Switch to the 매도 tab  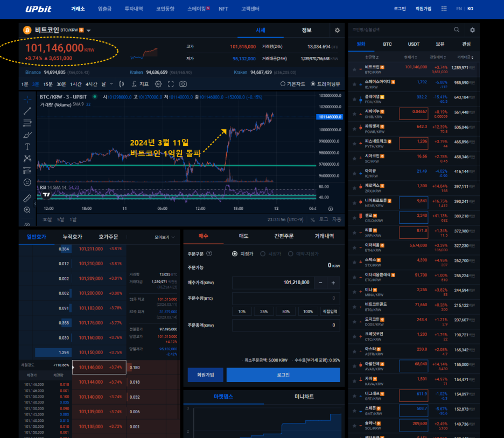pos(243,236)
